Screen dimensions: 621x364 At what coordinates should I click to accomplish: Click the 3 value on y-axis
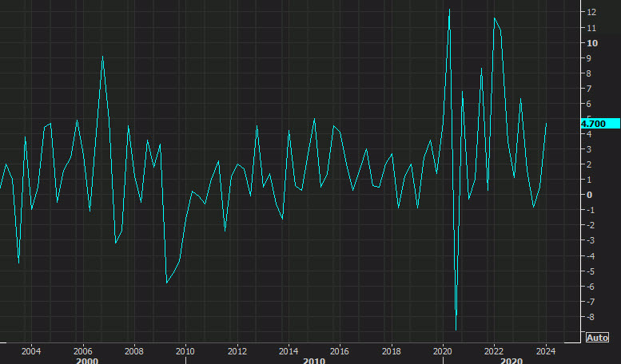point(589,149)
